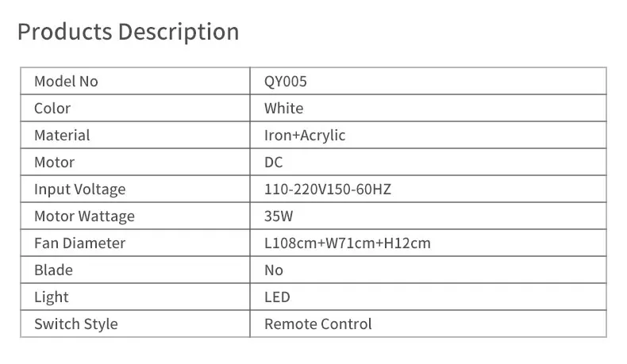Click the QY005 model number value
The width and height of the screenshot is (627, 364).
click(x=285, y=81)
